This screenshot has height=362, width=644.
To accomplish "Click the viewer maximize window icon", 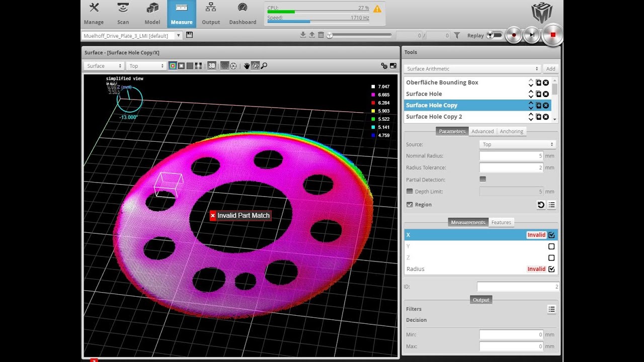I will coord(393,66).
